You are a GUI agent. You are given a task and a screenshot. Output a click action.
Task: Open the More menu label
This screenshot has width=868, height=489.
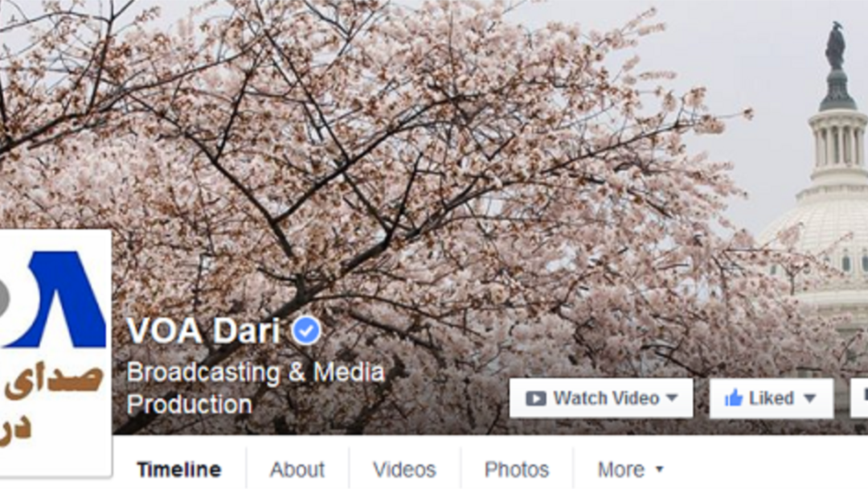pyautogui.click(x=621, y=470)
